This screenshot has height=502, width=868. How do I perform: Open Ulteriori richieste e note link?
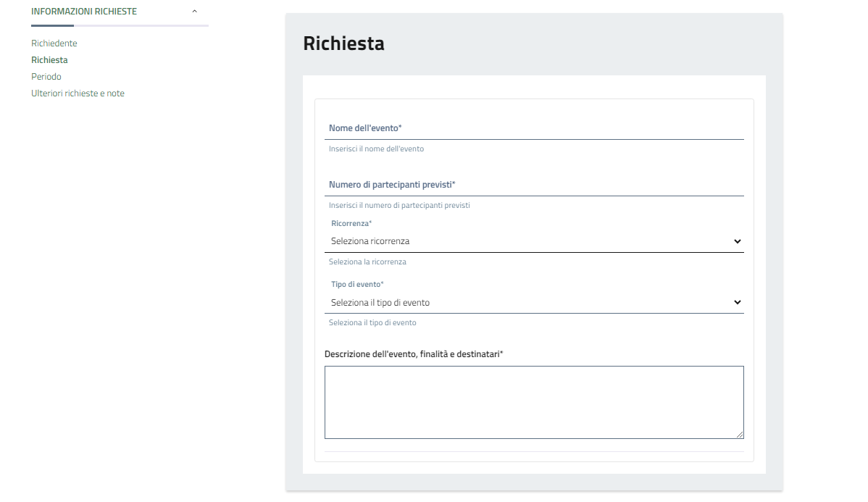point(78,93)
